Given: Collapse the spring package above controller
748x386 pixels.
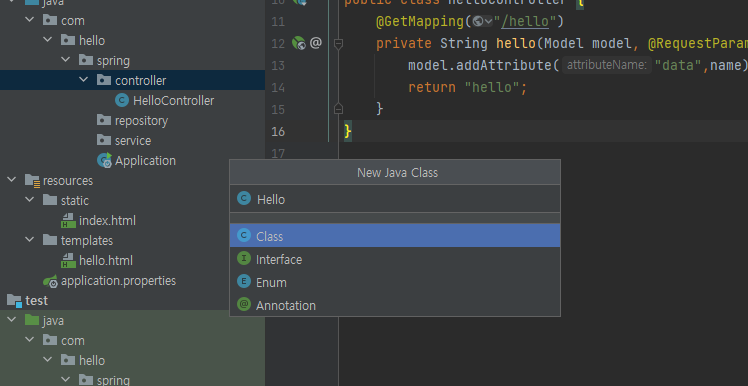Looking at the screenshot, I should coord(66,60).
